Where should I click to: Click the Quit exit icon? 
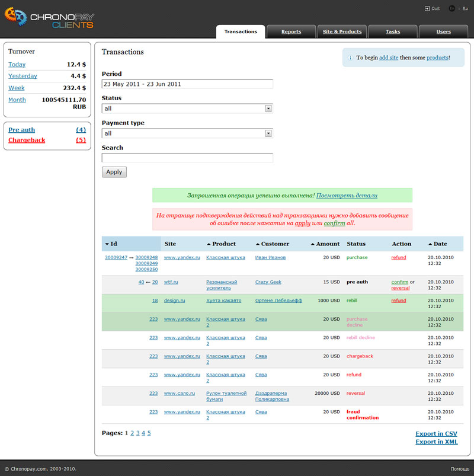click(427, 8)
